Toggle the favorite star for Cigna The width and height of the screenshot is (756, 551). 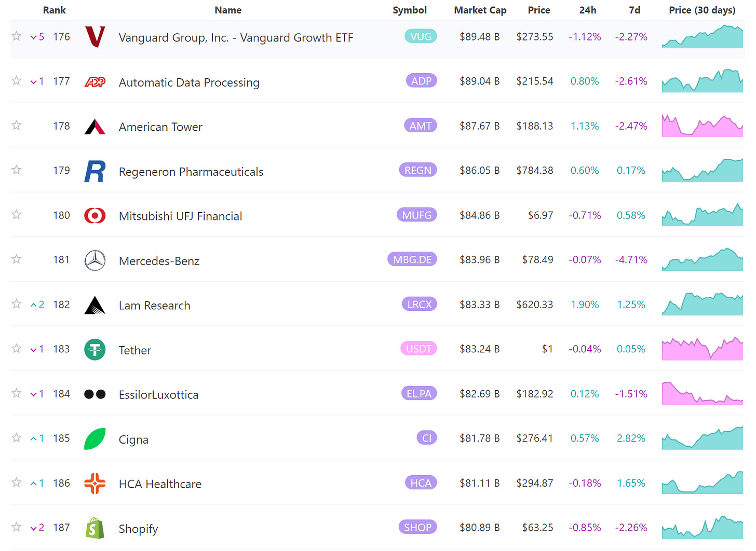coord(17,437)
